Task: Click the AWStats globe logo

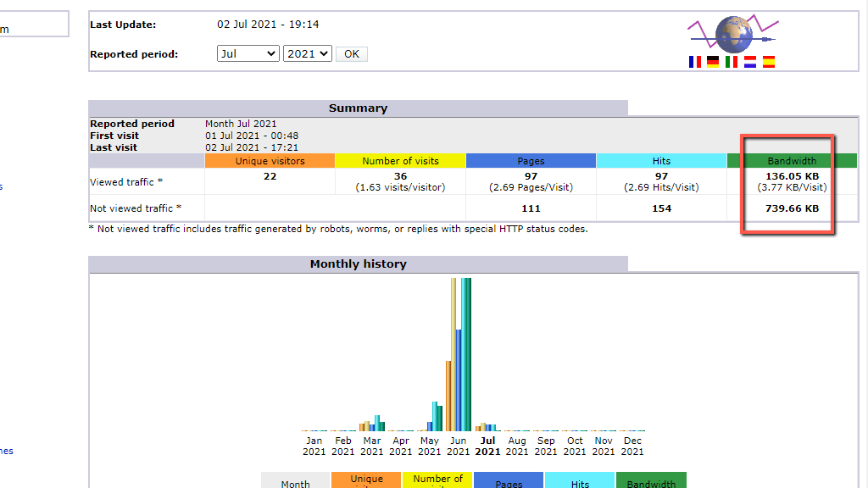Action: [732, 33]
